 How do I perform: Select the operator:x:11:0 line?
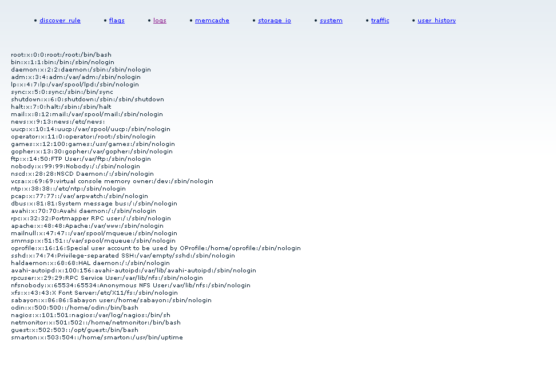tap(83, 137)
